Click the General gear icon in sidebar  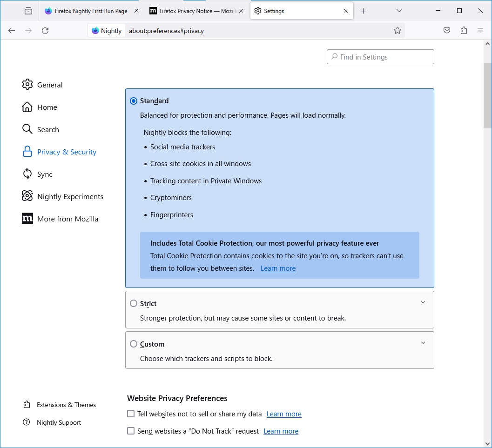point(27,84)
